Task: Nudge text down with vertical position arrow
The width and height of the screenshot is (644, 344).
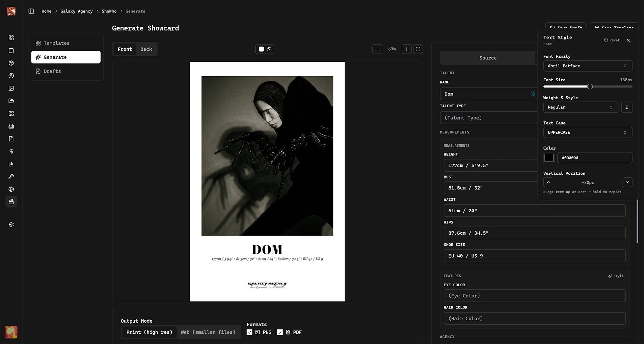Action: (627, 182)
